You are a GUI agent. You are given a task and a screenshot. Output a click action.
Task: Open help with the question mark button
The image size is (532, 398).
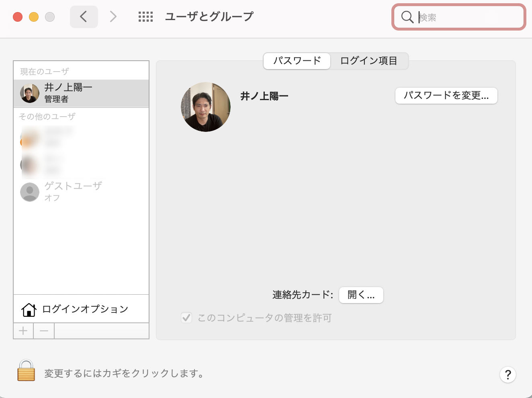(507, 375)
